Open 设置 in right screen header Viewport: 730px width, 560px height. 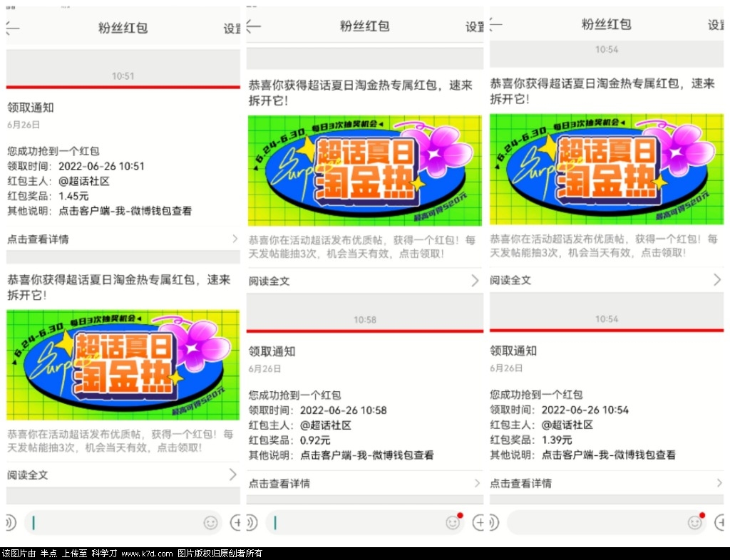(716, 25)
